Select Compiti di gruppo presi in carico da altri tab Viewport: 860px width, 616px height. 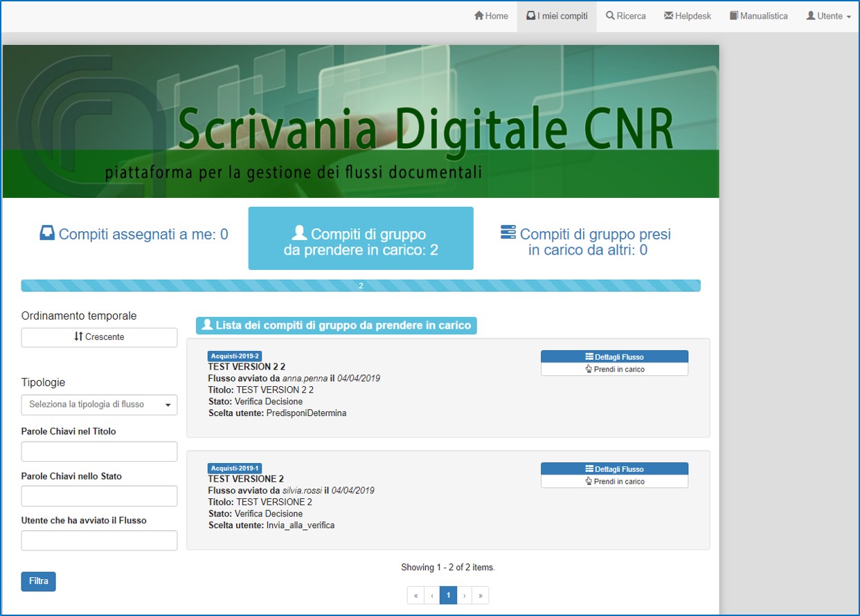click(587, 242)
